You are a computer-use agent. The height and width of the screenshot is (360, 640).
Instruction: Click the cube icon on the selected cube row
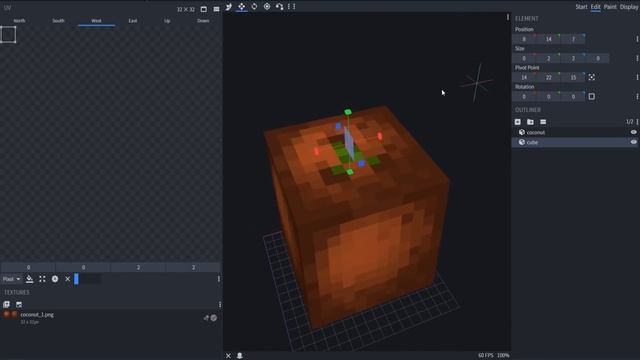pyautogui.click(x=522, y=142)
